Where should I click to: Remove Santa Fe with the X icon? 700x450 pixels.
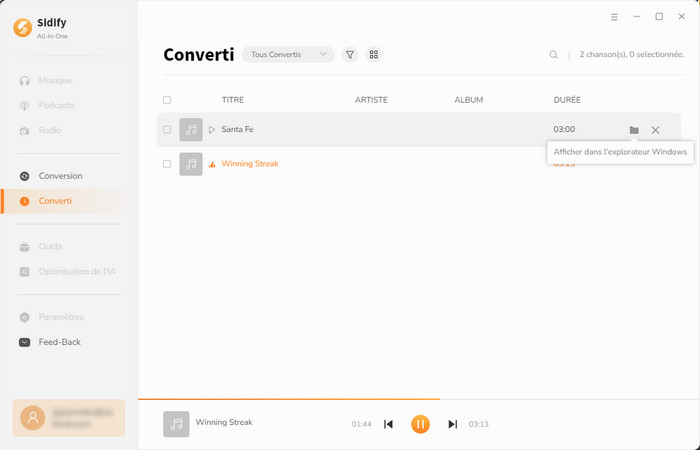pyautogui.click(x=655, y=130)
